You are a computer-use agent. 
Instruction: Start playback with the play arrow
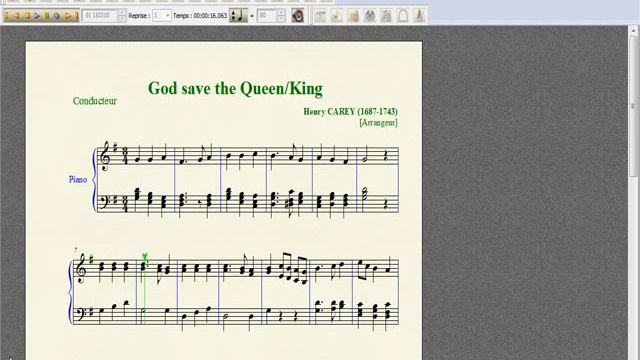tap(37, 16)
